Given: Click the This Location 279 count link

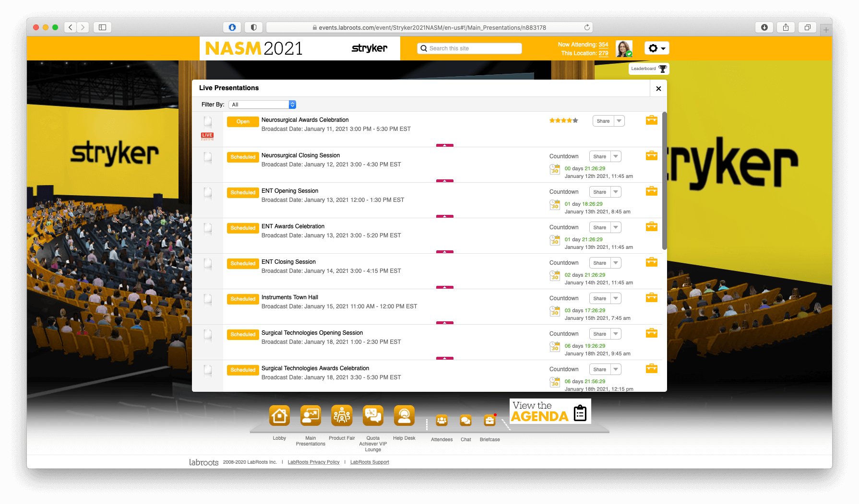Looking at the screenshot, I should click(x=603, y=53).
